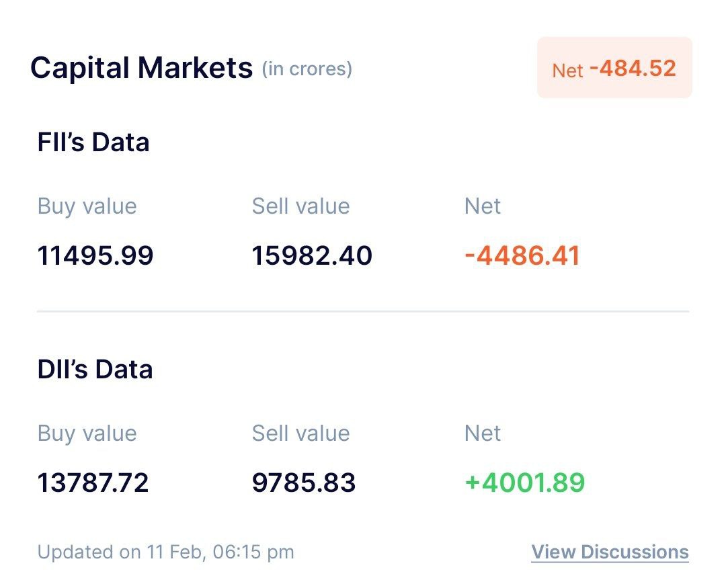Click the Buy value label under FII's Data
726x588 pixels.
click(x=87, y=206)
